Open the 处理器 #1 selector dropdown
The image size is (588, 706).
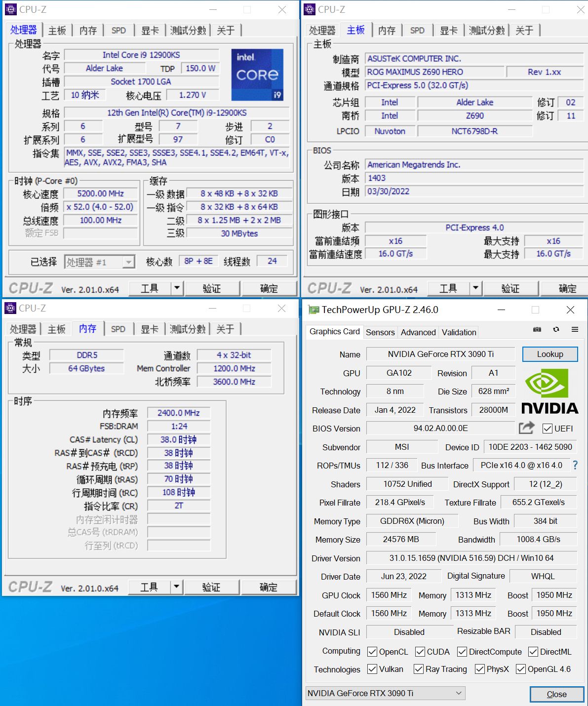click(128, 261)
